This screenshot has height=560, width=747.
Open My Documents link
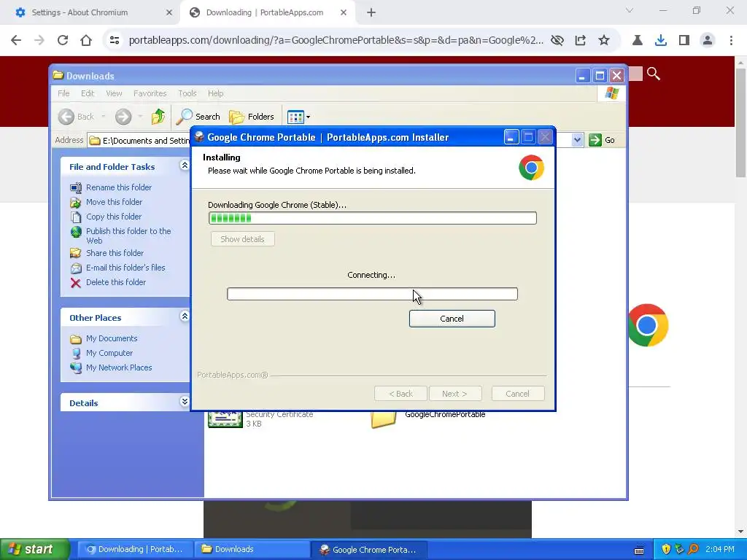click(112, 338)
